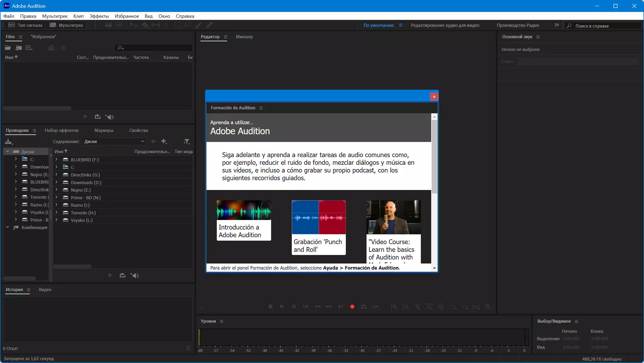
Task: Select the Paintbrush Selection tool
Action: [199, 25]
